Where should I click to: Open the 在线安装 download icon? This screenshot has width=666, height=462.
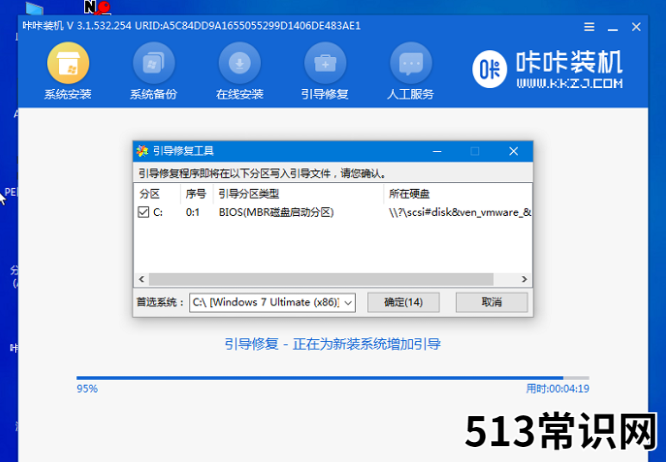point(240,63)
